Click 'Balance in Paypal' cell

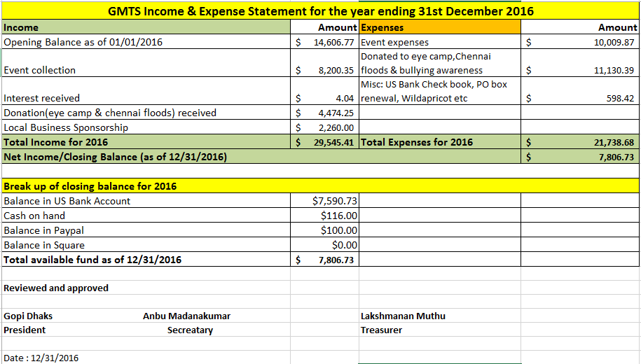click(x=146, y=230)
